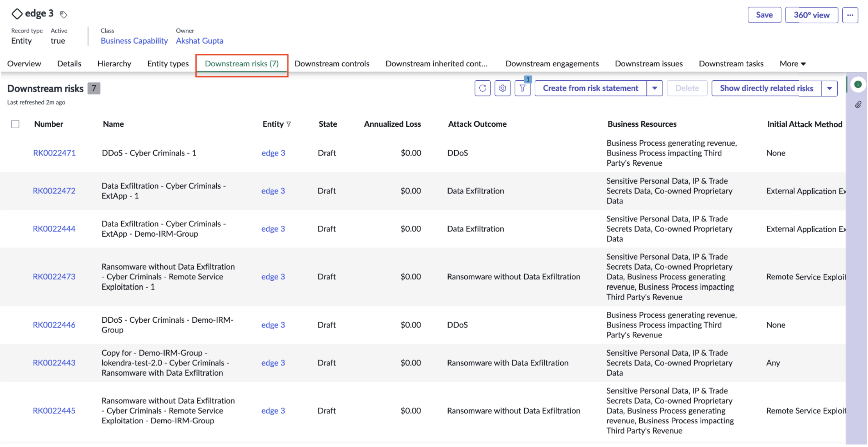Click the Entity column filter indicator
Viewport: 868px width, 447px height.
coord(289,124)
